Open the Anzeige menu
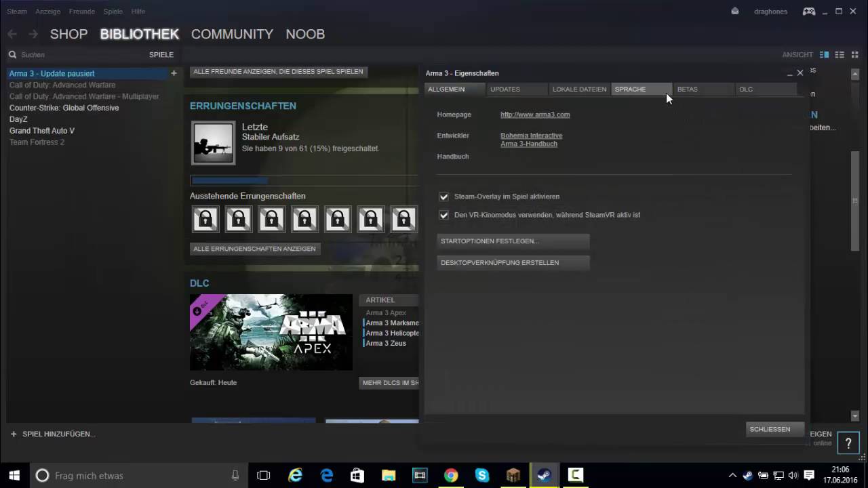868x488 pixels. click(47, 12)
